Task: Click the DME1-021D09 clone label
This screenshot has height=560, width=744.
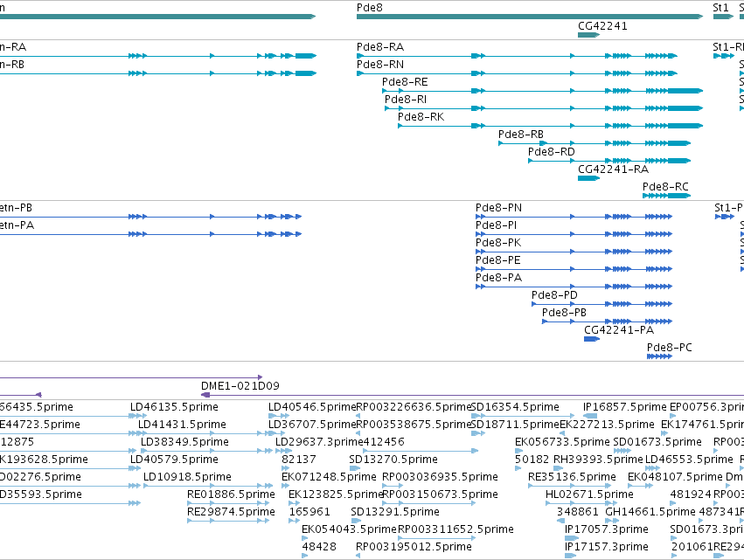Action: [x=240, y=386]
